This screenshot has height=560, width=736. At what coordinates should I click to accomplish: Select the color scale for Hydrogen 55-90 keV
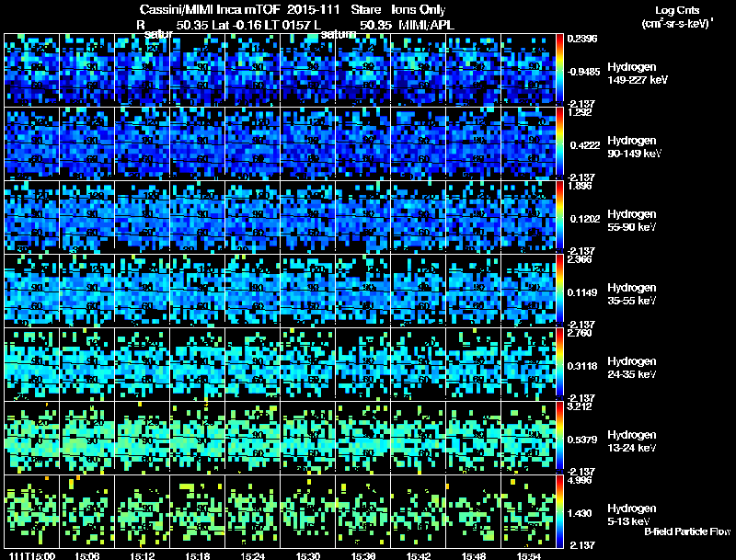tap(559, 217)
